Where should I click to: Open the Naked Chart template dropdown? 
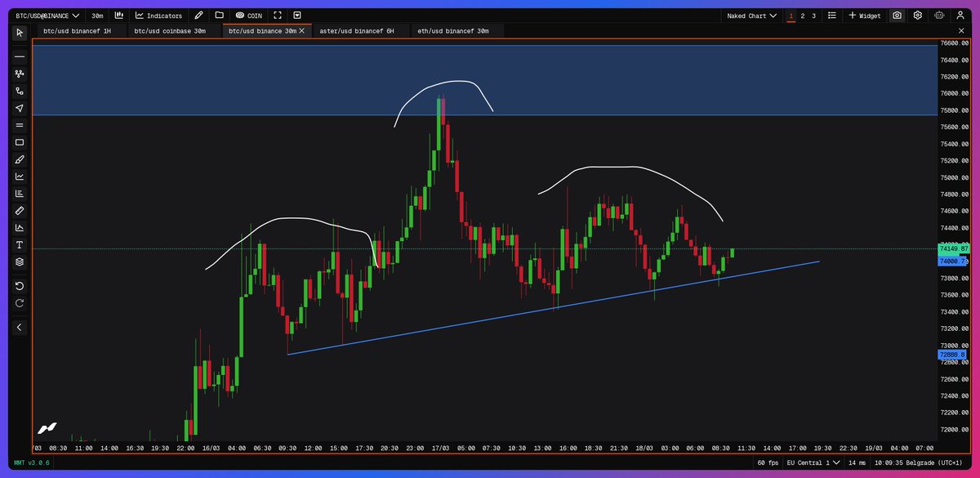point(751,15)
